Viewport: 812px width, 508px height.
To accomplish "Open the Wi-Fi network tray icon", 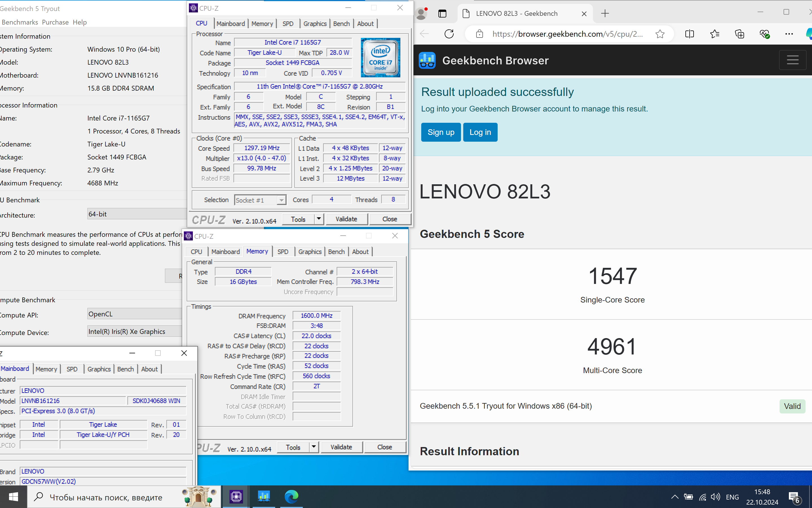I will [703, 497].
